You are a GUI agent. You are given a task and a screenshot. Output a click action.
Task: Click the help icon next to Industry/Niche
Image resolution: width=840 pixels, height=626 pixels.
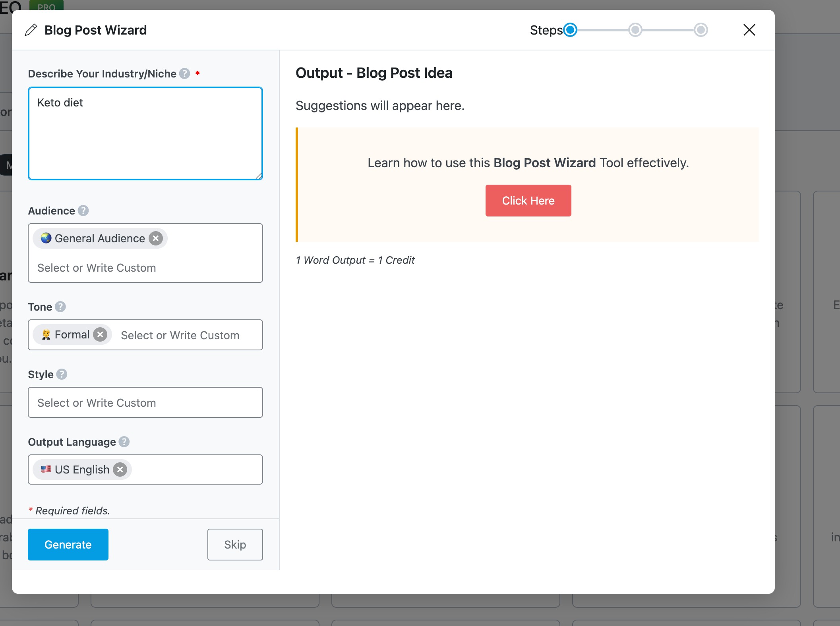(184, 73)
